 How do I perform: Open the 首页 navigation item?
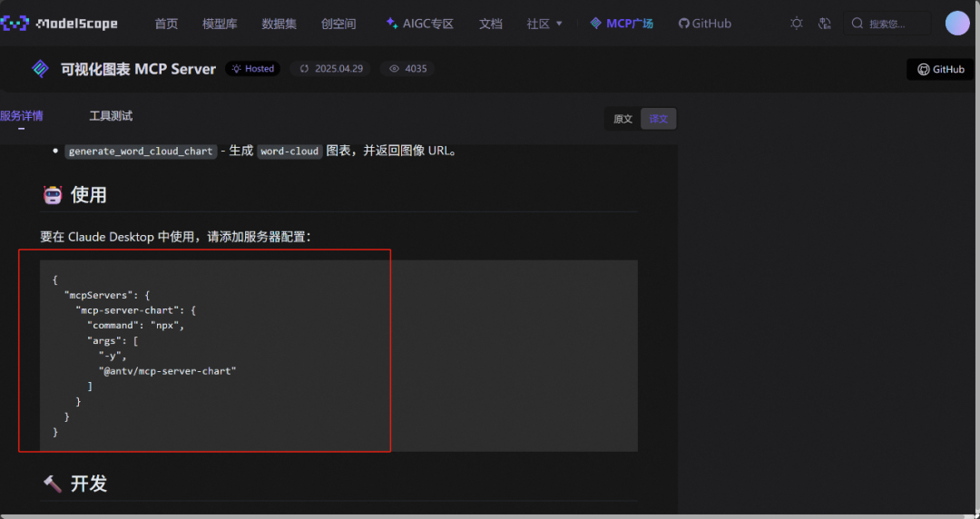click(x=166, y=24)
